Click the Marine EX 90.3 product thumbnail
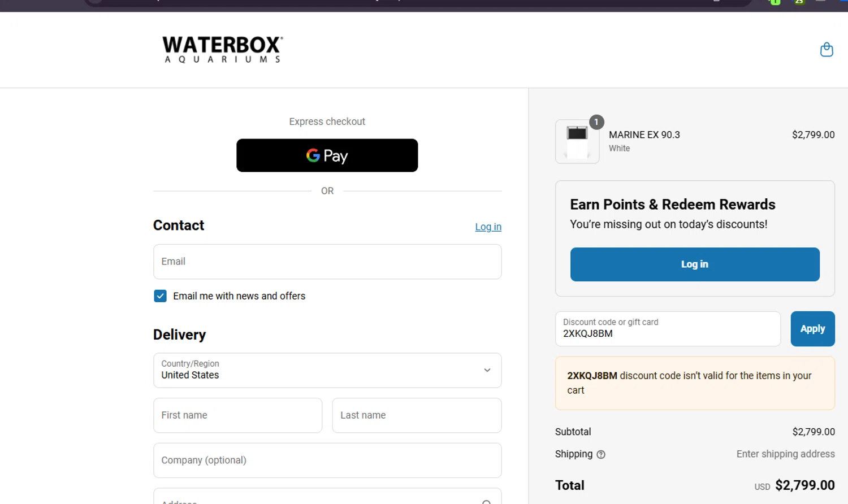This screenshot has width=848, height=504. 577,141
